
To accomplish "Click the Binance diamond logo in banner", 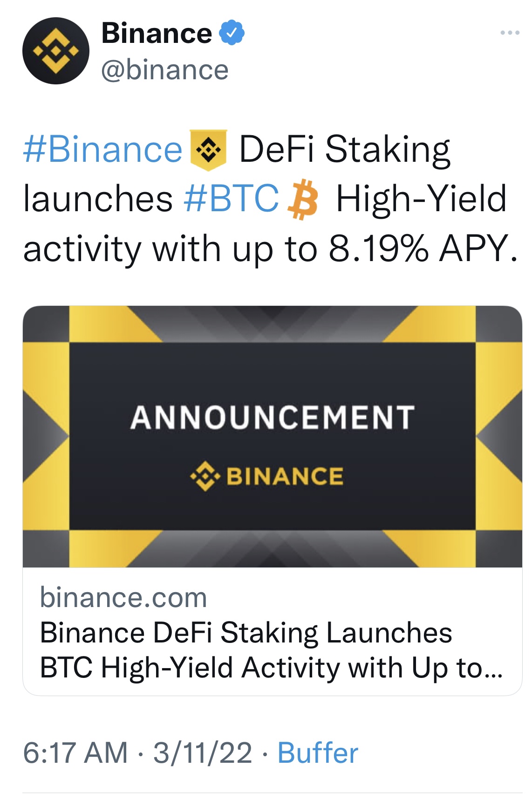I will coord(205,476).
